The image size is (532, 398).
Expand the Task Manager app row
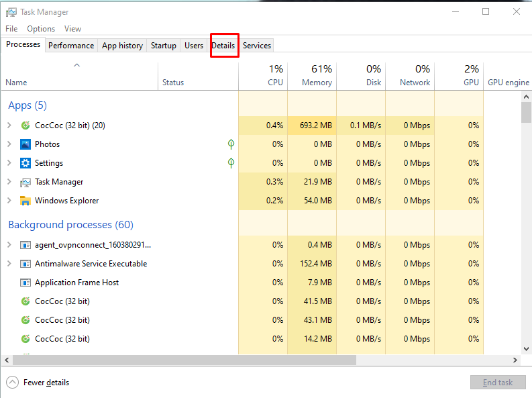[x=9, y=182]
